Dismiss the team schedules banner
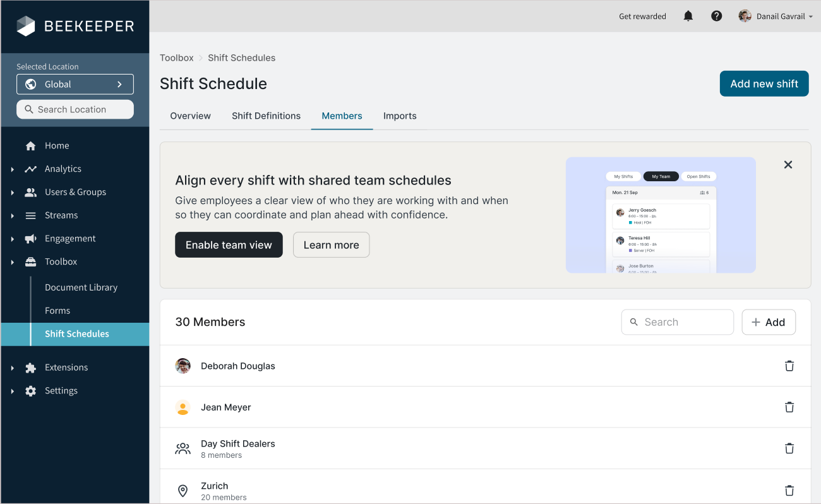The height and width of the screenshot is (504, 821). pos(788,165)
